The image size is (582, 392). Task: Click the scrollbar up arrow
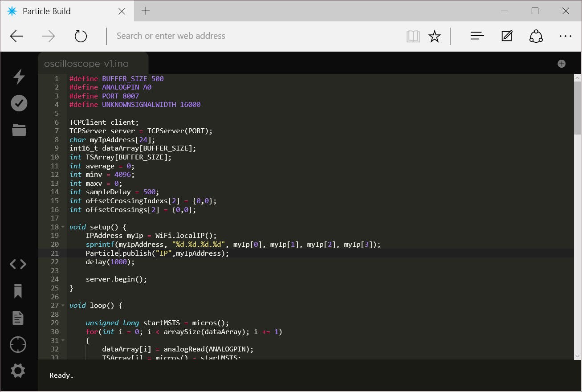coord(578,78)
